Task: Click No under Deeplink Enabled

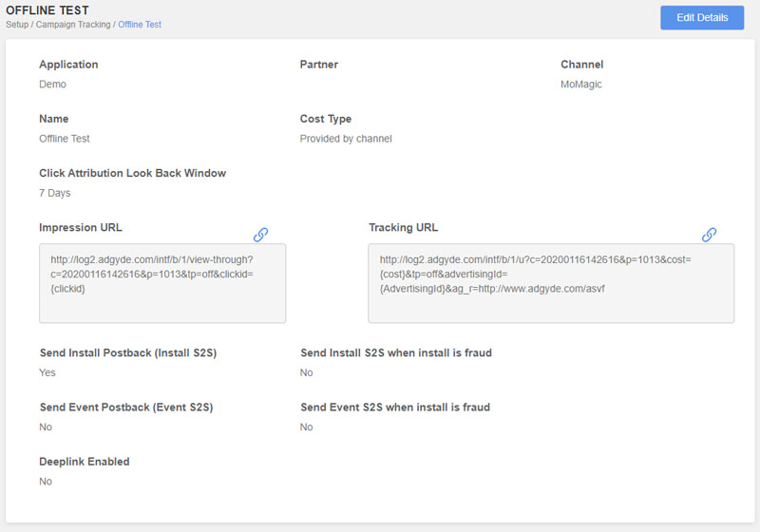Action: pyautogui.click(x=46, y=481)
